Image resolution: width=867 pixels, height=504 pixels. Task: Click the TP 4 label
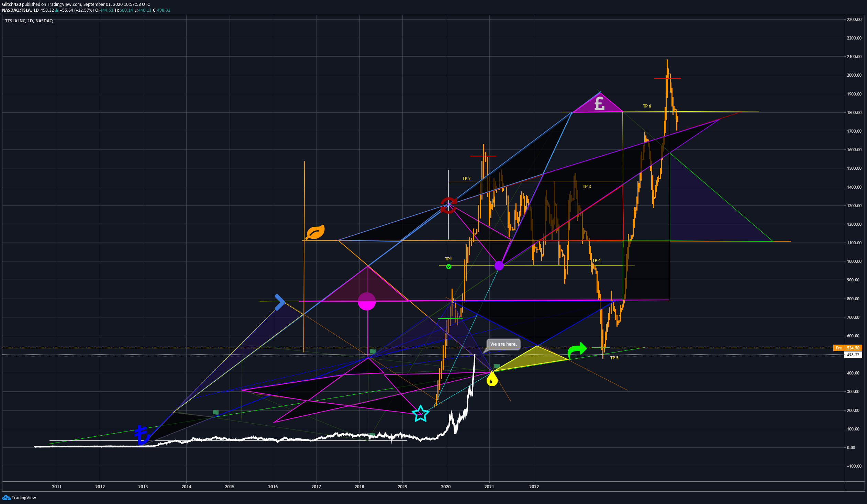click(x=596, y=260)
